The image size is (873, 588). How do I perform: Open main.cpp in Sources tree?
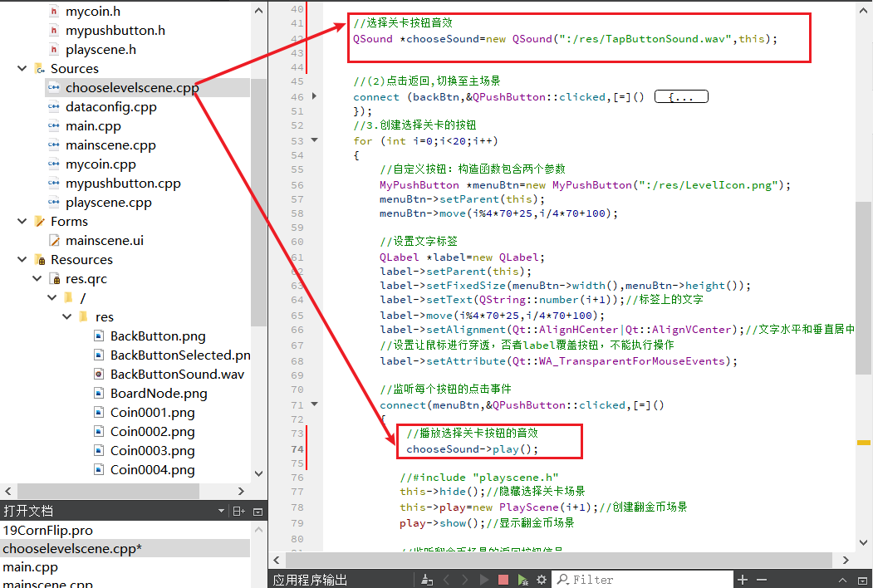click(94, 126)
